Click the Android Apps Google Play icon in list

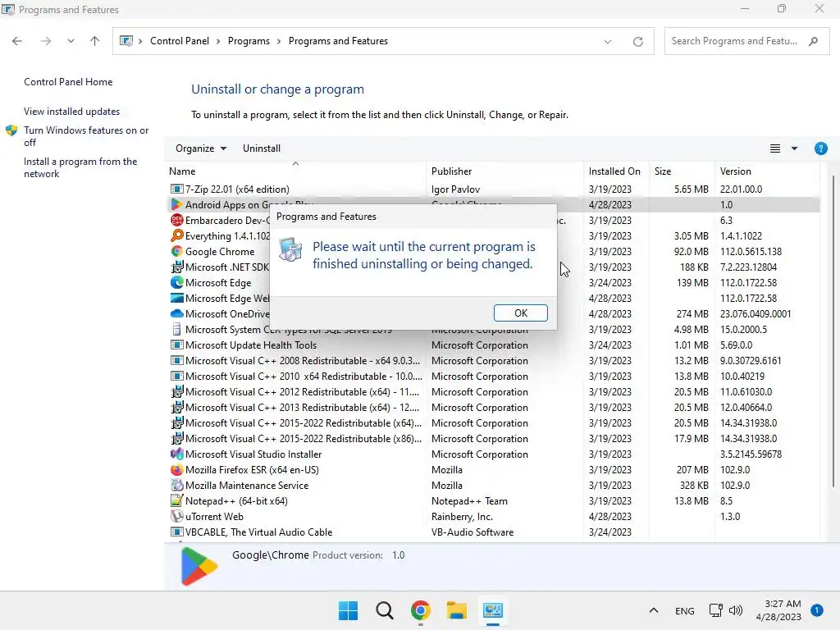pyautogui.click(x=176, y=204)
